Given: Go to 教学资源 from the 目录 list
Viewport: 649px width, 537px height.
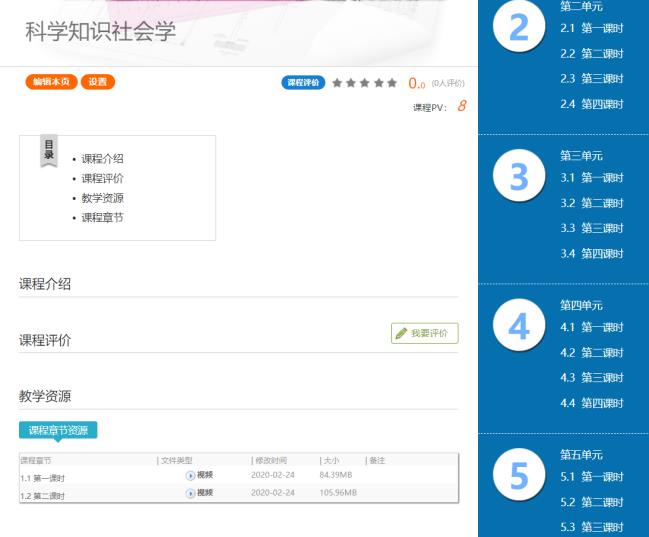Looking at the screenshot, I should (102, 198).
